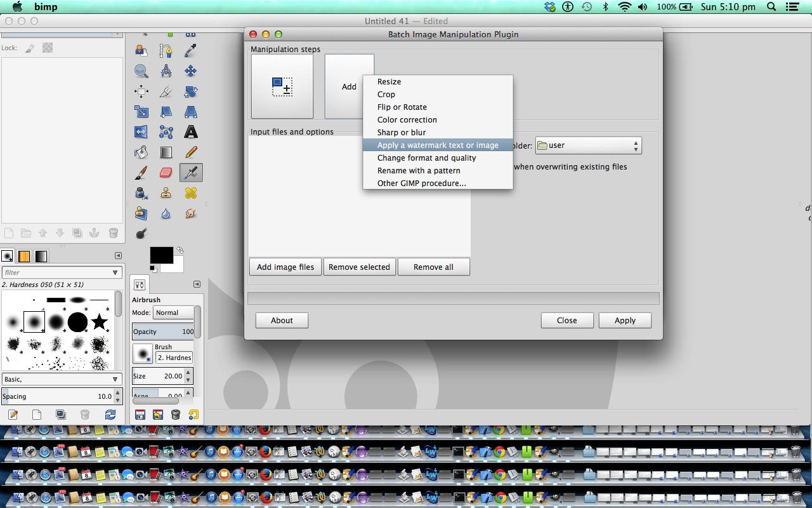Viewport: 812px width, 508px height.
Task: Click Apply in the plugin dialog
Action: point(625,320)
